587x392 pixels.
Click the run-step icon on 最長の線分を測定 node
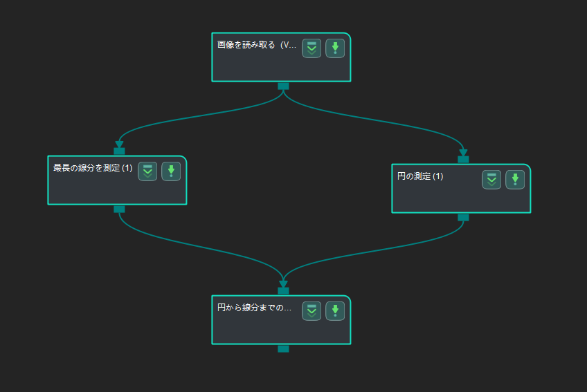(171, 171)
